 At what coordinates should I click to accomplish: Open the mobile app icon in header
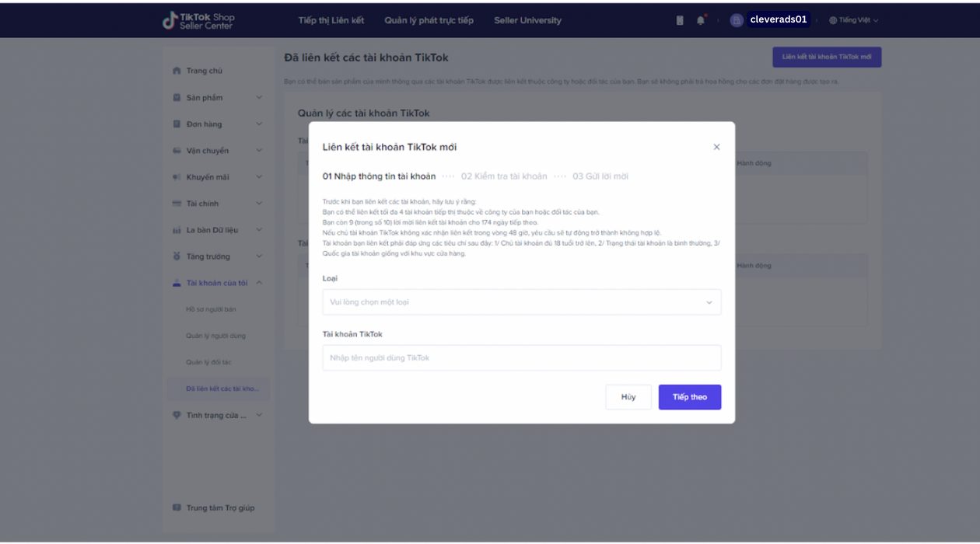pos(680,20)
